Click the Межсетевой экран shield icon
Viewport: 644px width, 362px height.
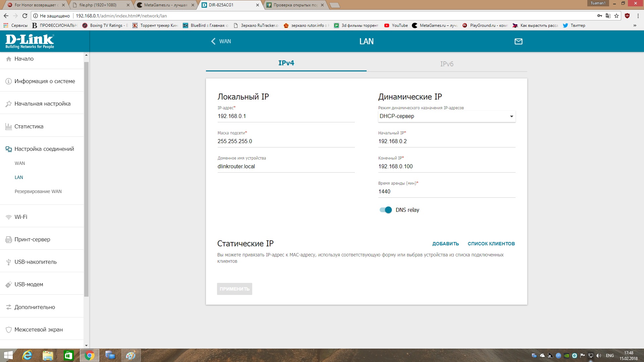click(9, 330)
